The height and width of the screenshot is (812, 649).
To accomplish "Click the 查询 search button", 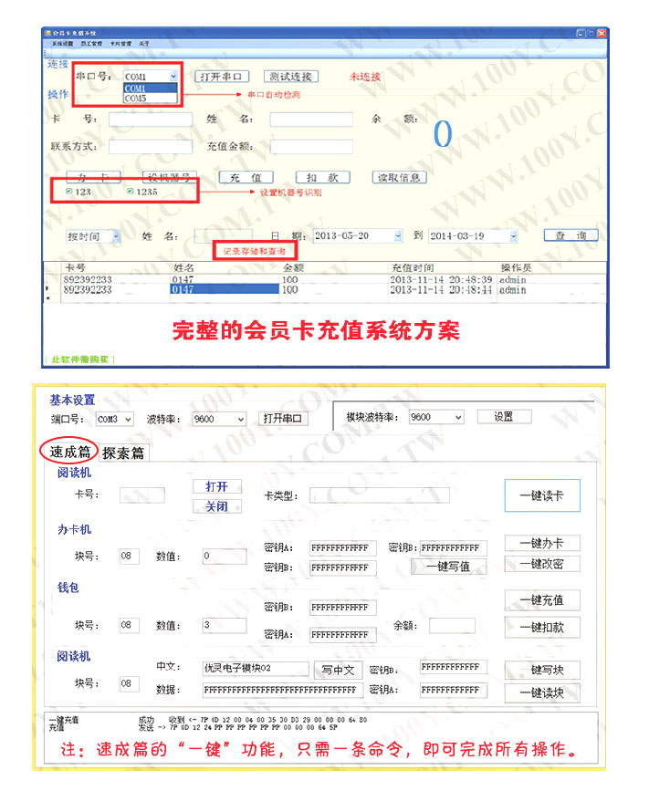I will point(570,235).
